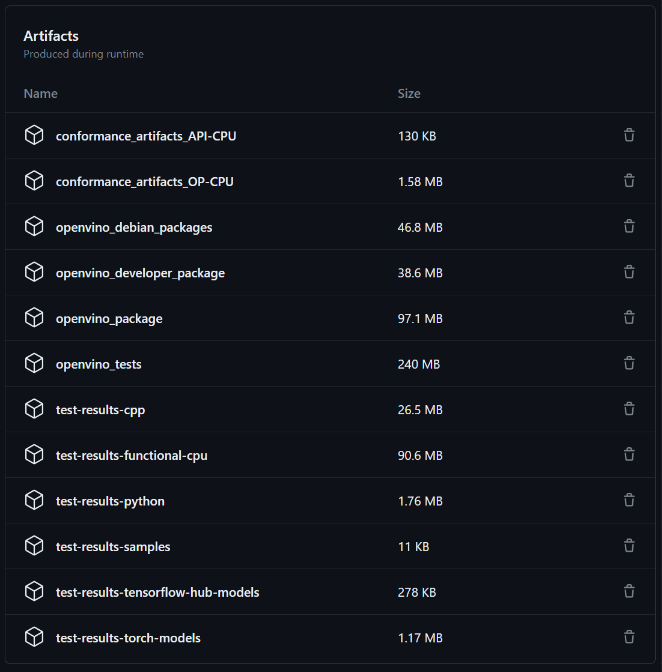The height and width of the screenshot is (672, 662).
Task: Delete the openvino_tests artifact
Action: 629,364
